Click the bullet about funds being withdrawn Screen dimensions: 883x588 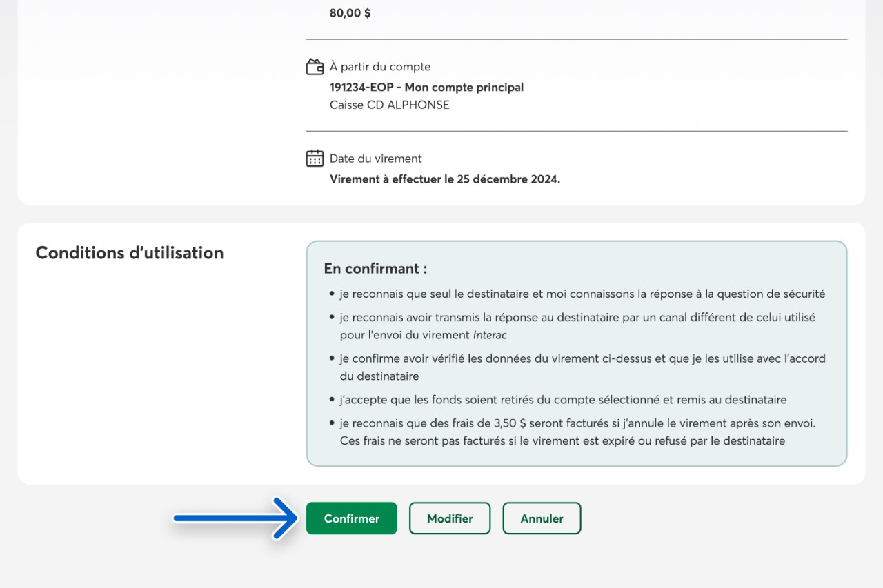pos(562,400)
